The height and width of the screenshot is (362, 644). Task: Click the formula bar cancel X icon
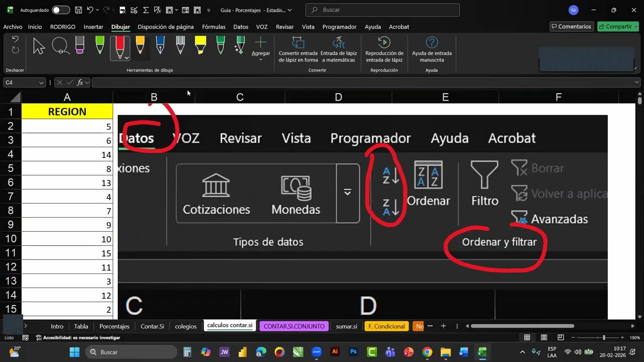click(x=60, y=82)
